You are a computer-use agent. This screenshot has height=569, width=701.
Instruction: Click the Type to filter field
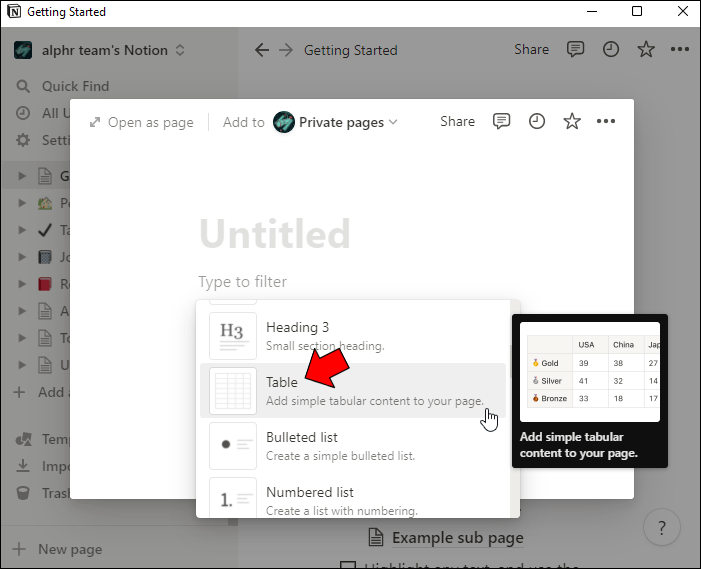pos(243,282)
